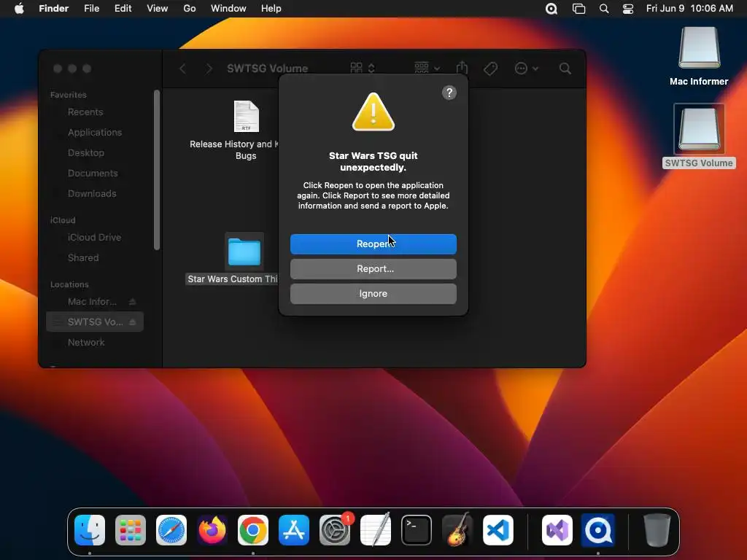Select the SWTSG Volume drive on desktop
This screenshot has width=747, height=560.
tap(699, 136)
